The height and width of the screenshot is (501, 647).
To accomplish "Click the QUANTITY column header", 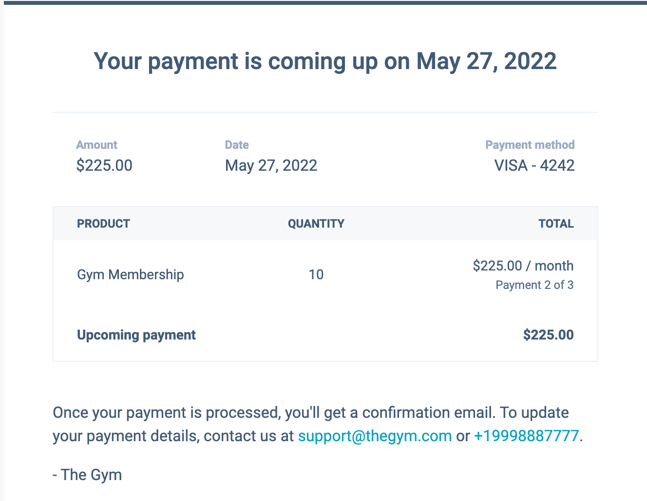I will [316, 224].
